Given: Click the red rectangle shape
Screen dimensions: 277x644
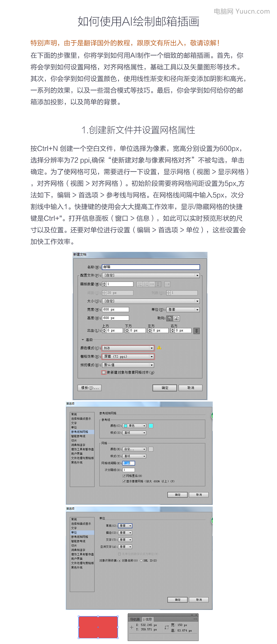Looking at the screenshot, I should (x=98, y=627).
